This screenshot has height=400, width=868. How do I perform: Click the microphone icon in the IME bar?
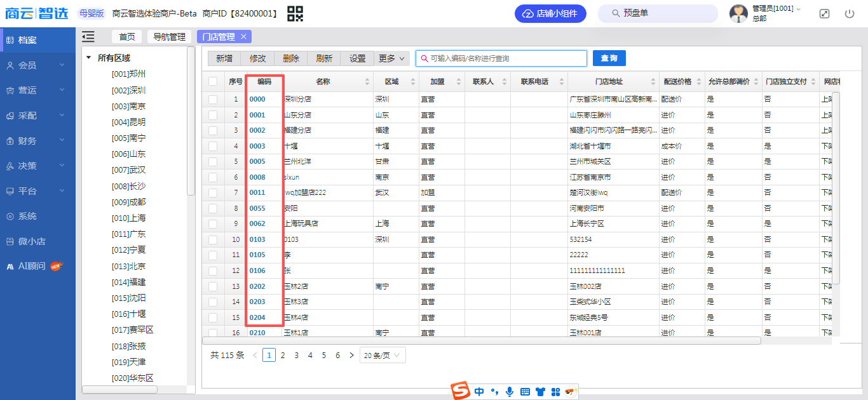pyautogui.click(x=509, y=392)
